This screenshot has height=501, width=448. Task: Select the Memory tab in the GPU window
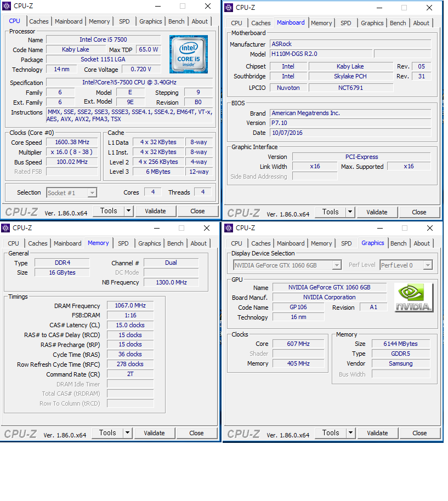point(321,243)
